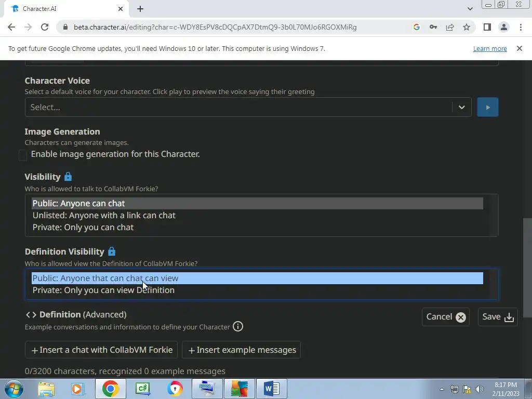This screenshot has width=532, height=399.
Task: Open the tab search chevron
Action: (x=470, y=9)
